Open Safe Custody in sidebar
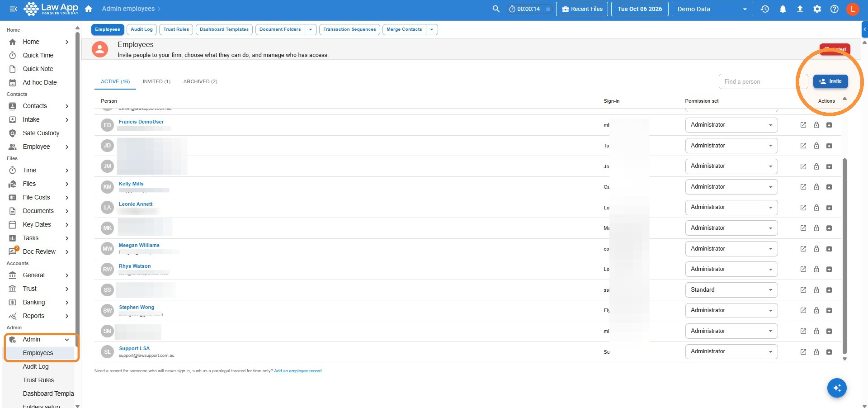This screenshot has height=408, width=868. click(x=41, y=133)
